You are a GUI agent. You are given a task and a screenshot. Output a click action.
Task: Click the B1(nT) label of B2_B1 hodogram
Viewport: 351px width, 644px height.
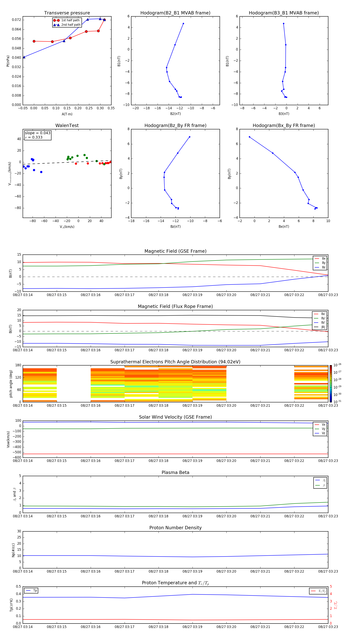[x=119, y=61]
